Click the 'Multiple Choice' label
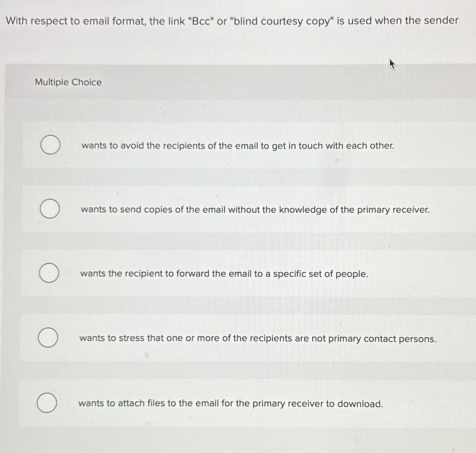 coord(68,82)
